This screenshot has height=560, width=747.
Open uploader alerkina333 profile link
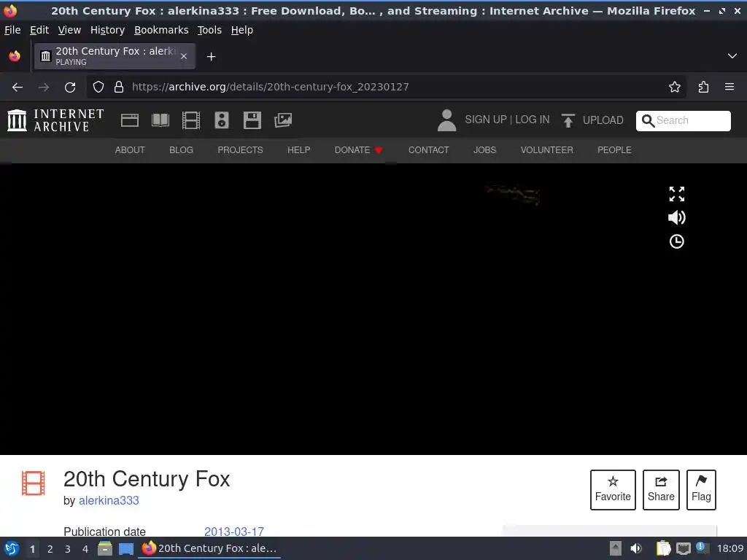point(109,500)
